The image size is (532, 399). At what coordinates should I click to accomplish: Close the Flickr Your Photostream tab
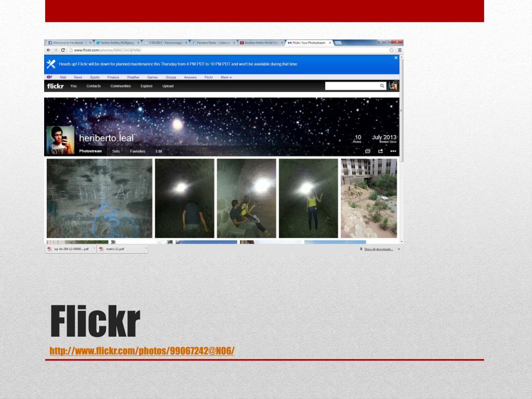(x=330, y=43)
